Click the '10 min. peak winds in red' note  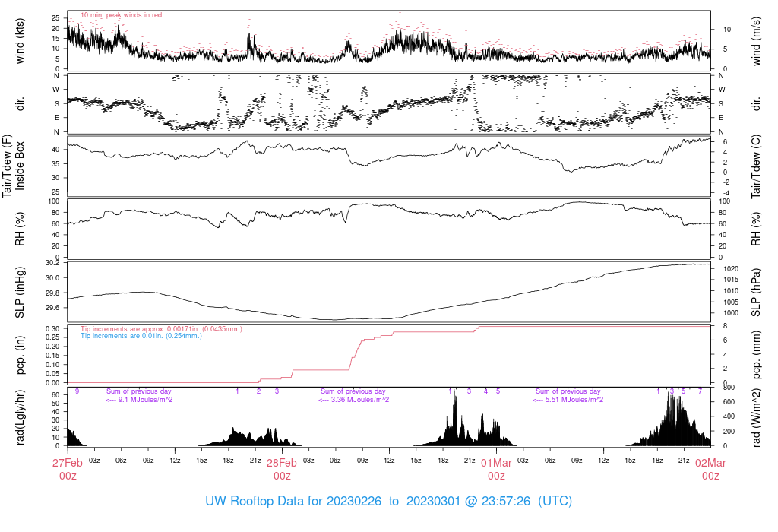122,15
